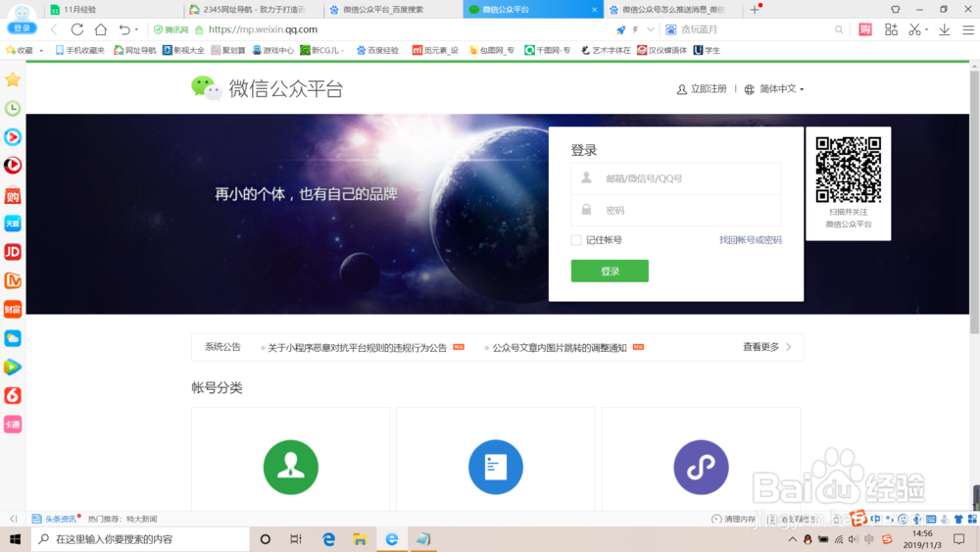Open 关于小程序恶意对抗平台规则 announcement
Image resolution: width=980 pixels, height=552 pixels.
[357, 348]
